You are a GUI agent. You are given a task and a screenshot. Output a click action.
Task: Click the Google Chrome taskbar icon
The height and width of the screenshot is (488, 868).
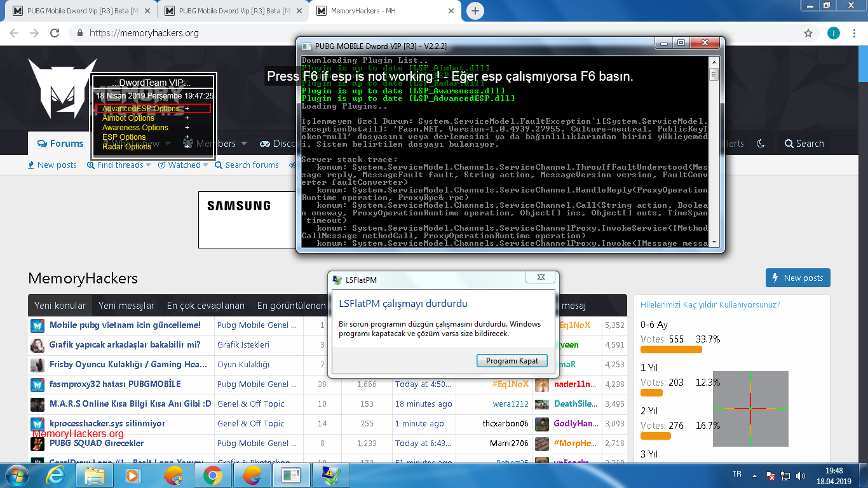[212, 475]
